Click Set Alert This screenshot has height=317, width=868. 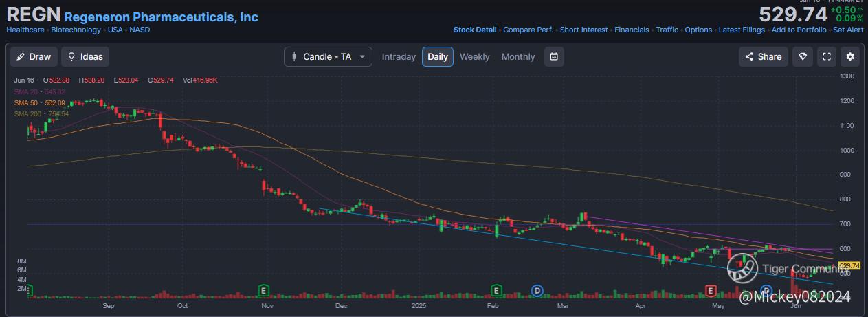(848, 30)
